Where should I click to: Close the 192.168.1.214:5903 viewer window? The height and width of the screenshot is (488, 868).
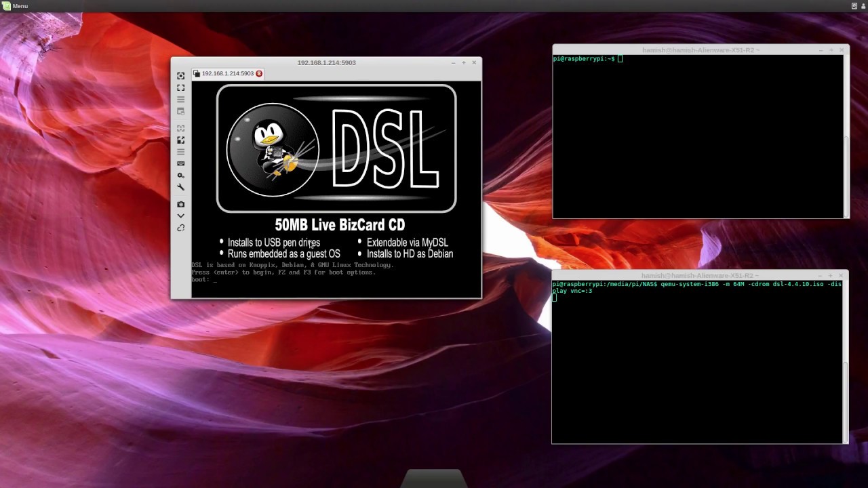(474, 62)
